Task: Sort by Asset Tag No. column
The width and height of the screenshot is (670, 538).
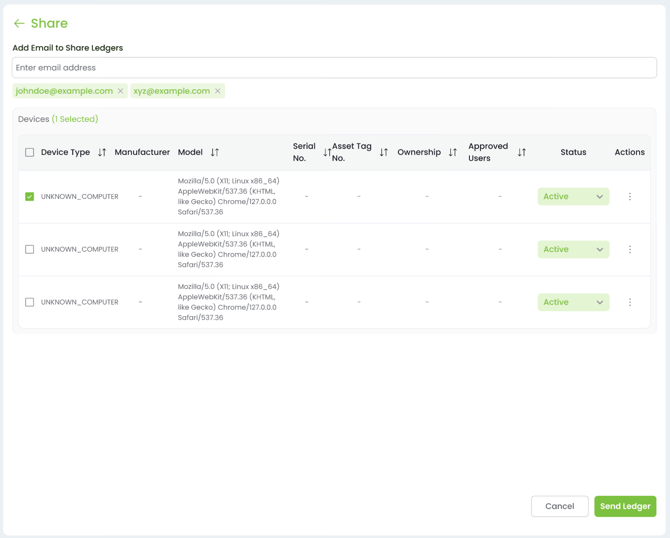Action: (x=384, y=152)
